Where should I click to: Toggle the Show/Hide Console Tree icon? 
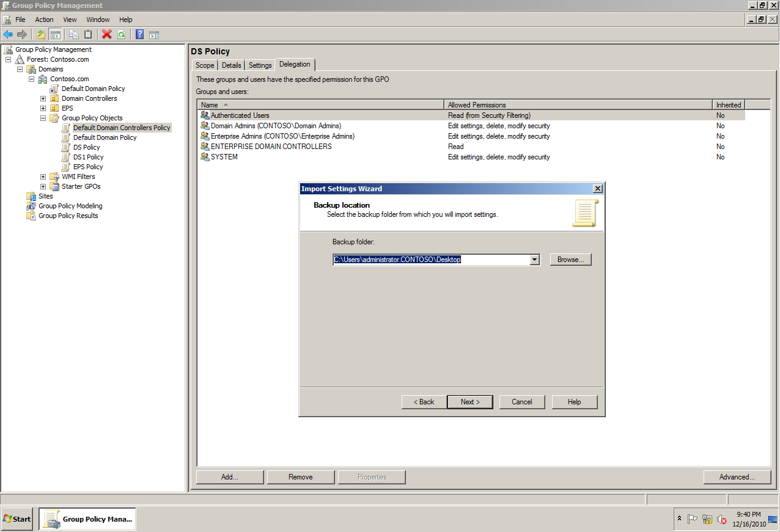pos(56,34)
